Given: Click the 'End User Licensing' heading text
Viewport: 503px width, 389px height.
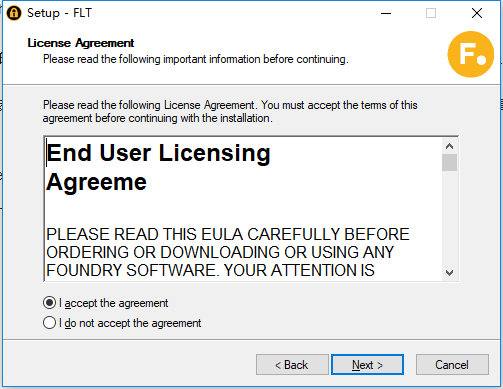Looking at the screenshot, I should (158, 153).
